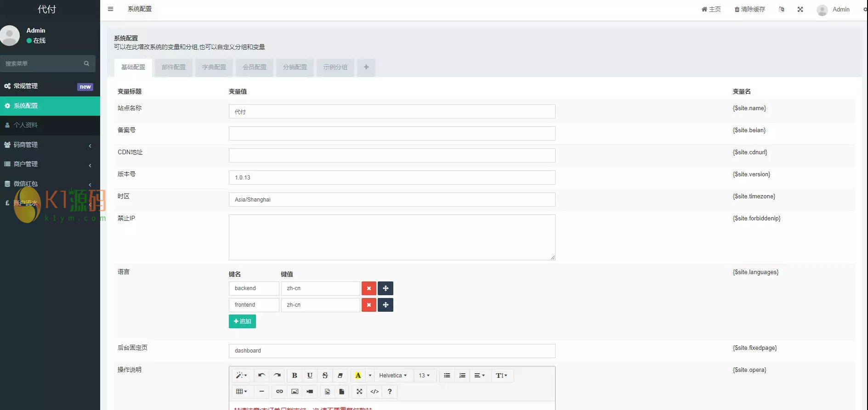Open the Helvetica font dropdown
The width and height of the screenshot is (868, 410).
pos(393,376)
